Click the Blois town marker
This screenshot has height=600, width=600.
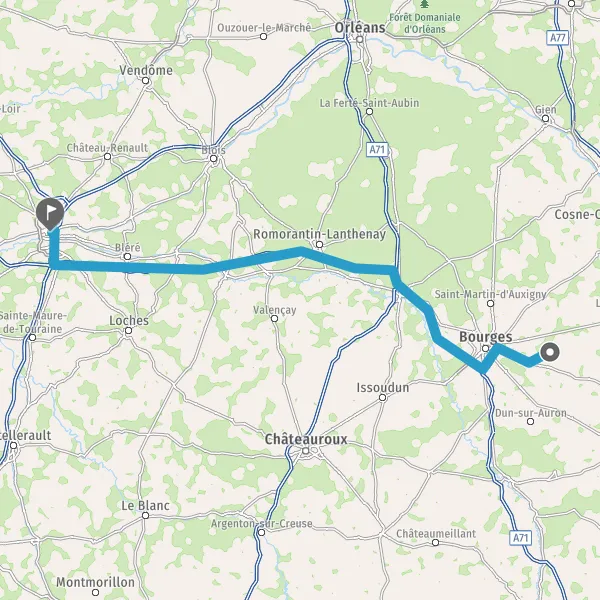tap(214, 158)
